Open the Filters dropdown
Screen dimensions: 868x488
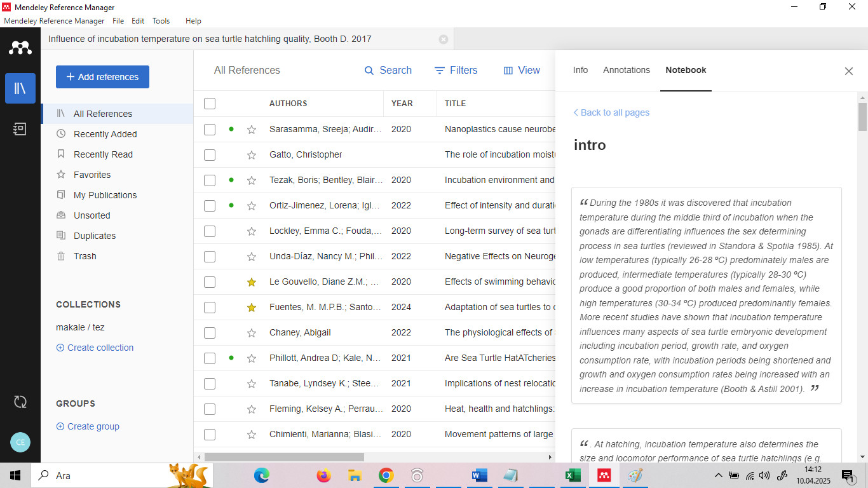click(456, 71)
